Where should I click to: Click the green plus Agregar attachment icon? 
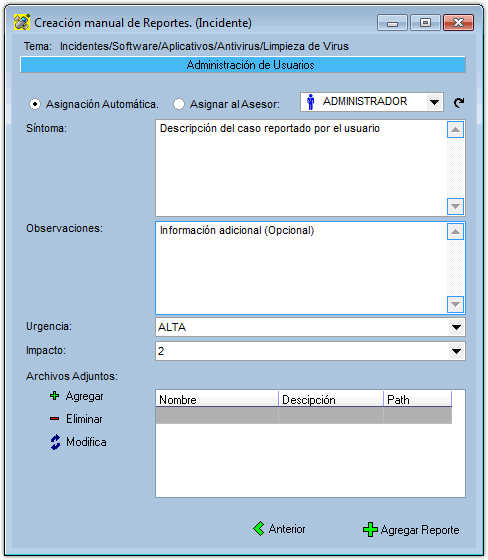(x=54, y=396)
